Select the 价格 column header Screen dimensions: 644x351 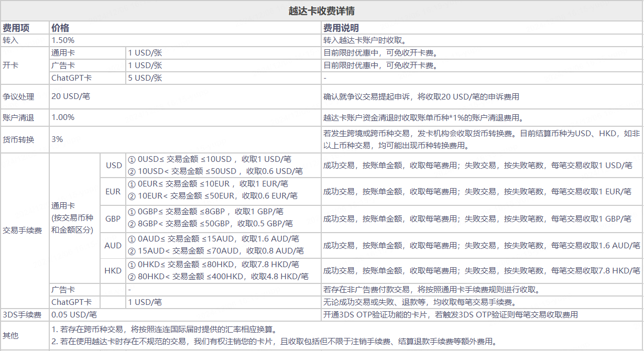tap(60, 28)
